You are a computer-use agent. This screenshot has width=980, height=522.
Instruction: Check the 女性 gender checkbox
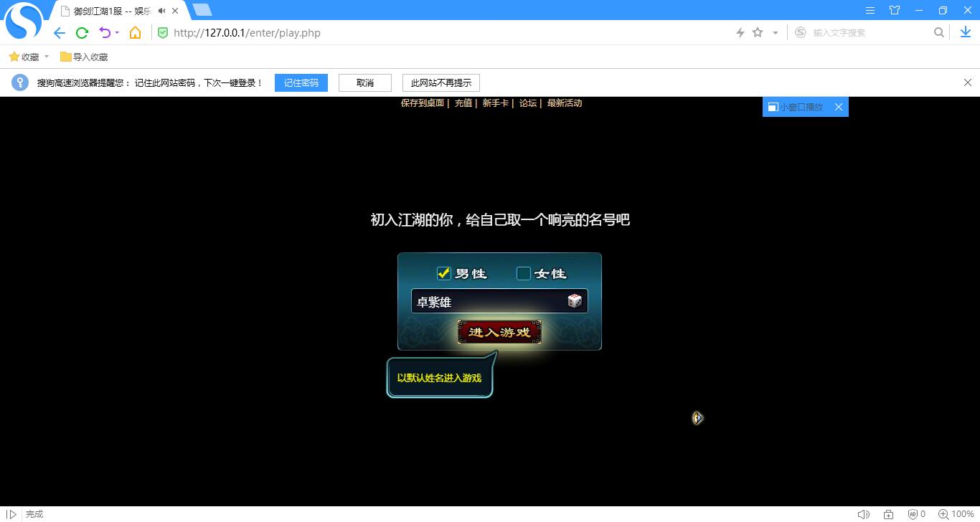(x=524, y=273)
